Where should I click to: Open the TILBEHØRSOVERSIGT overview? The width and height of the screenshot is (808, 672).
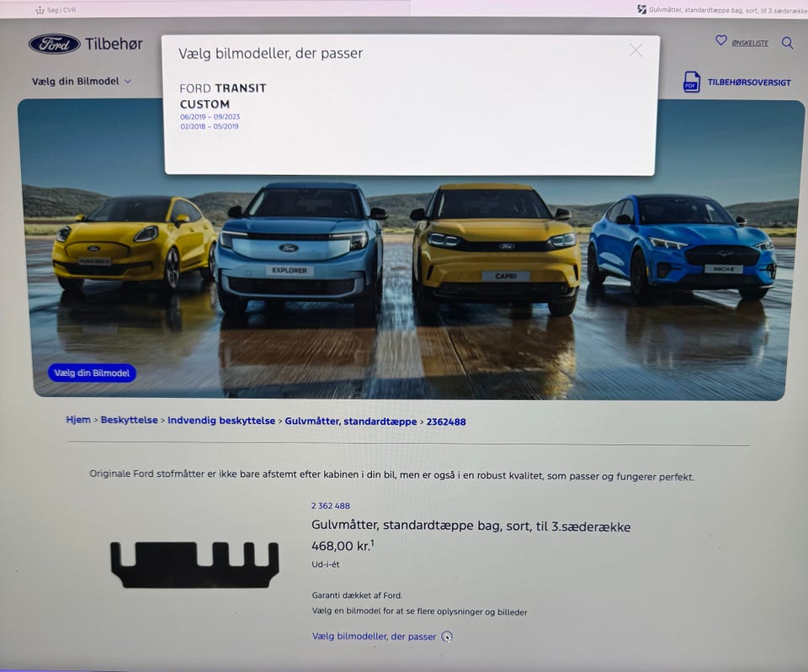(x=747, y=82)
